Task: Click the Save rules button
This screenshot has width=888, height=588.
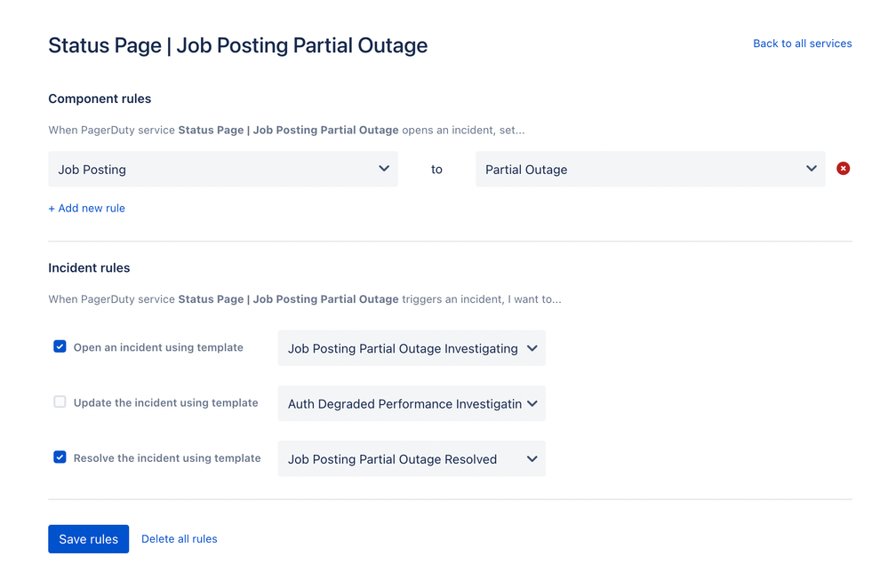Action: click(88, 539)
